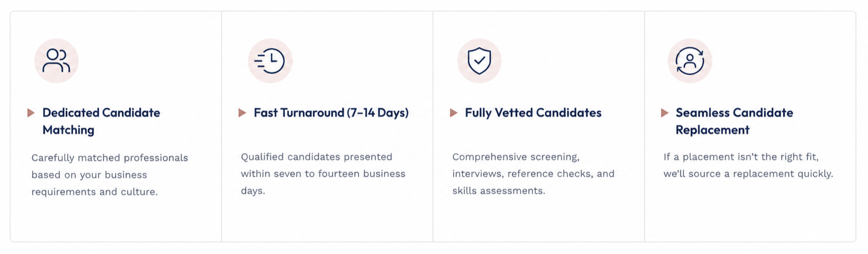868x254 pixels.
Task: Click the user refresh replacement icon
Action: click(690, 61)
